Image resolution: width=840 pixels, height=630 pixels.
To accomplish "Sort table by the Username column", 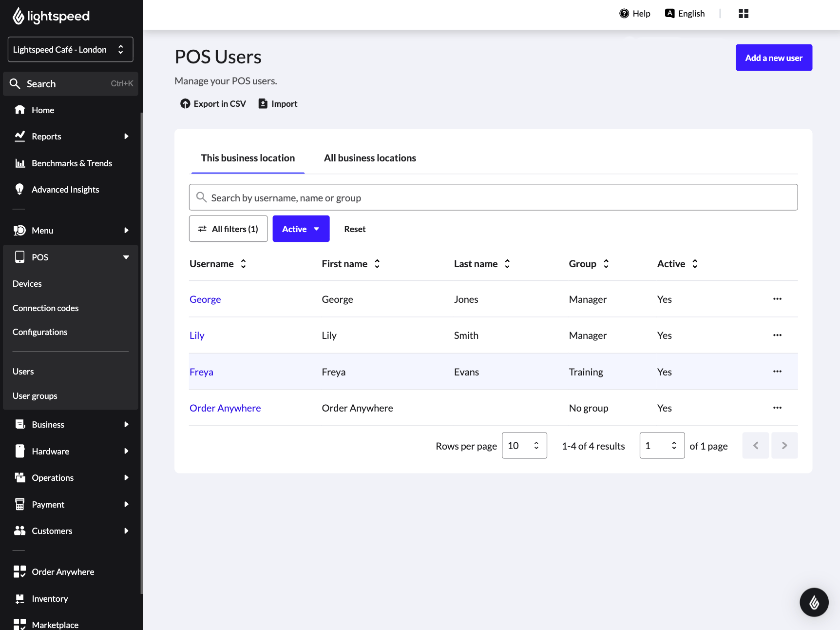I will click(243, 264).
